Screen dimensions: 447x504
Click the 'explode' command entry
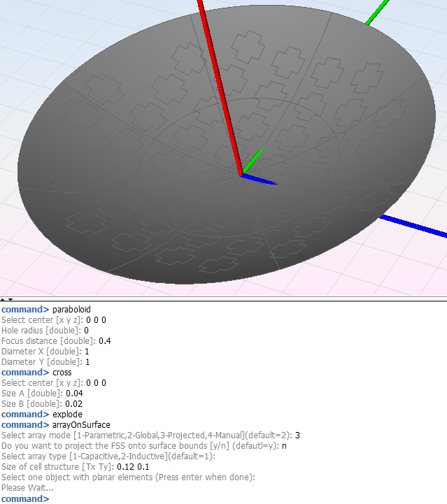67,415
